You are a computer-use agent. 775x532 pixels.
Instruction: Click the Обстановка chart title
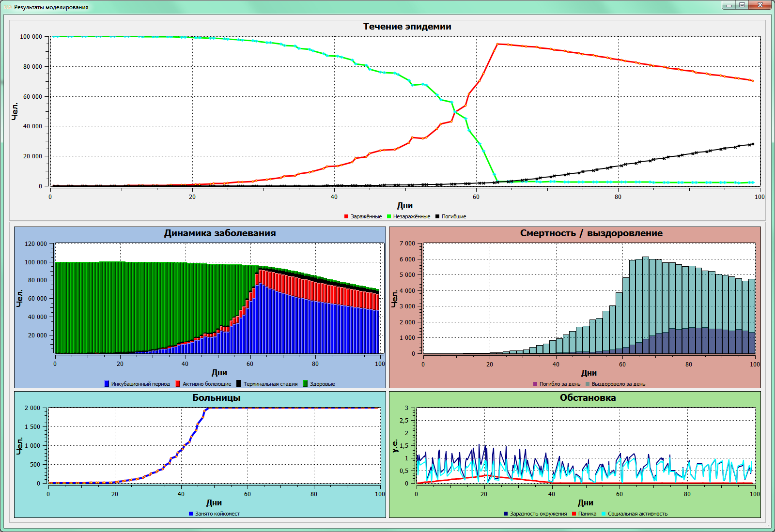(x=588, y=397)
